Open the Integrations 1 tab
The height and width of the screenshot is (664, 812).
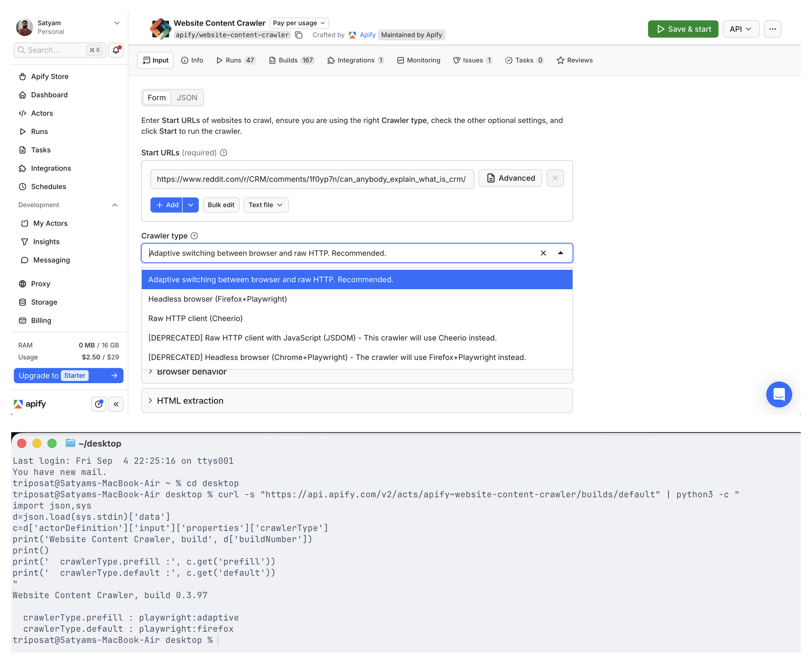tap(356, 60)
